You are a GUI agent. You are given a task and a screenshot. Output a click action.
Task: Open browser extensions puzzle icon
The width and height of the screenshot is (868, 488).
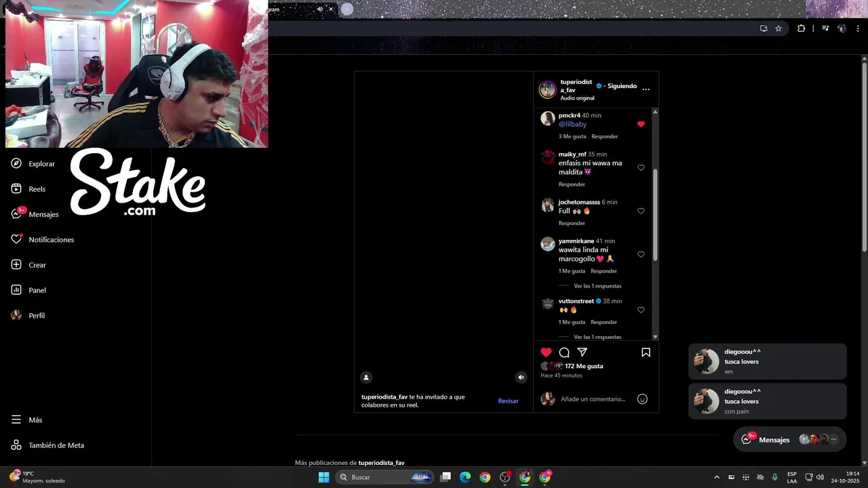click(x=802, y=28)
